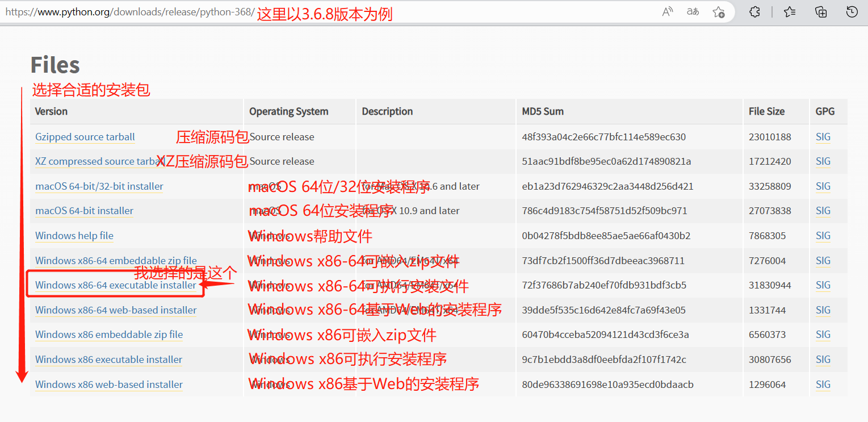Select MD5 48f393a04c2e66c77bfc114e589ec630
868x422 pixels.
(x=604, y=137)
